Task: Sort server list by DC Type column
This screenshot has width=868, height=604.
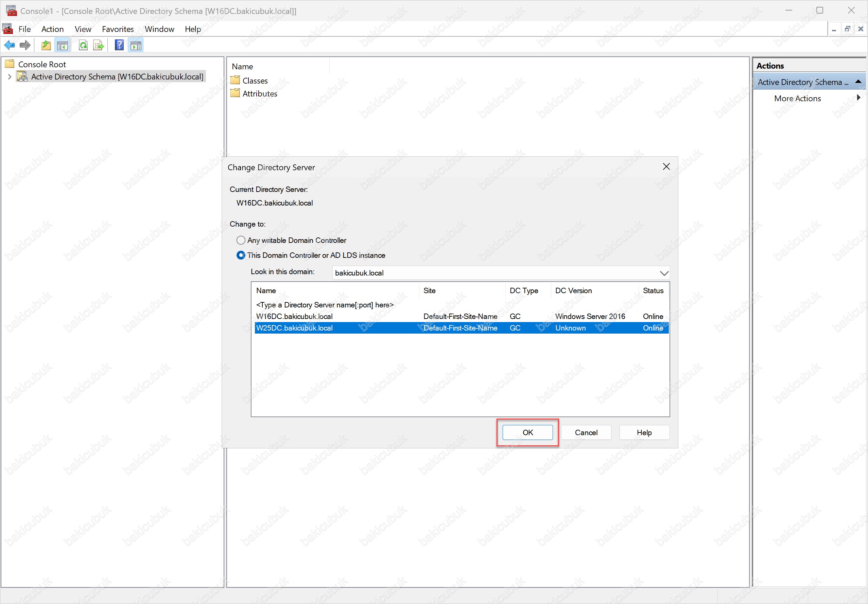Action: coord(528,291)
